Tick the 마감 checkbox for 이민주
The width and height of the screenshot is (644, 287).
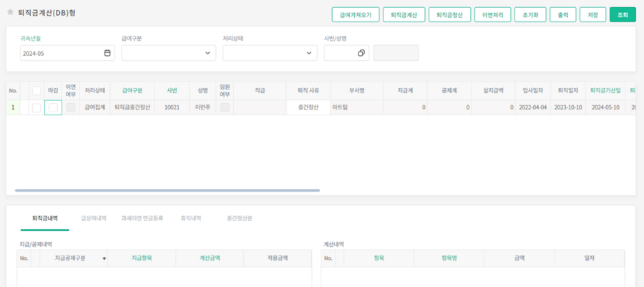(53, 107)
